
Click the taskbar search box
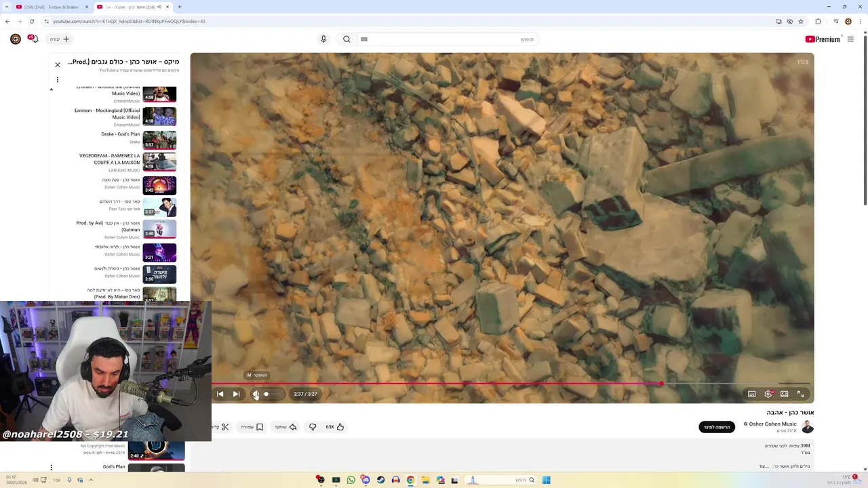tap(500, 480)
